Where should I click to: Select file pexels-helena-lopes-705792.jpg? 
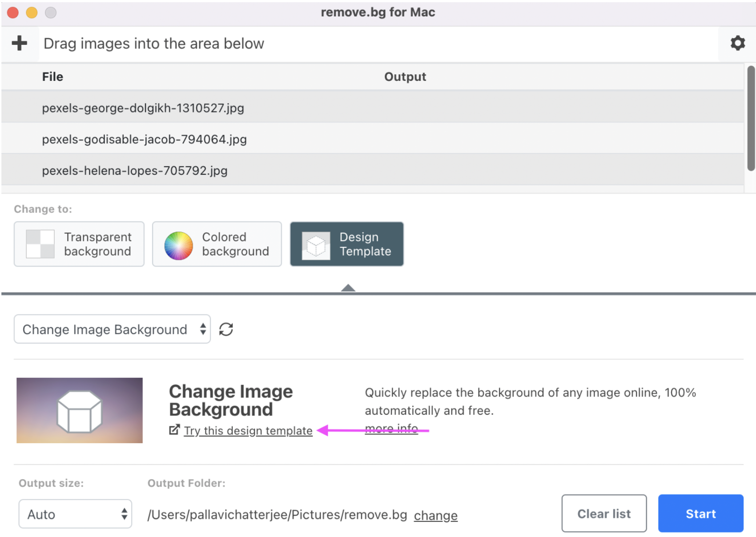[373, 170]
